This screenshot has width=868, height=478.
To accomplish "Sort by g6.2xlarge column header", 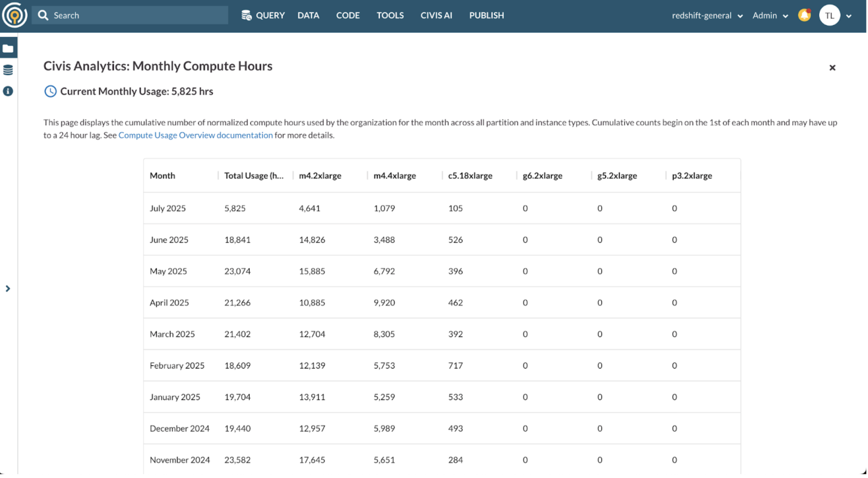I will coord(542,176).
